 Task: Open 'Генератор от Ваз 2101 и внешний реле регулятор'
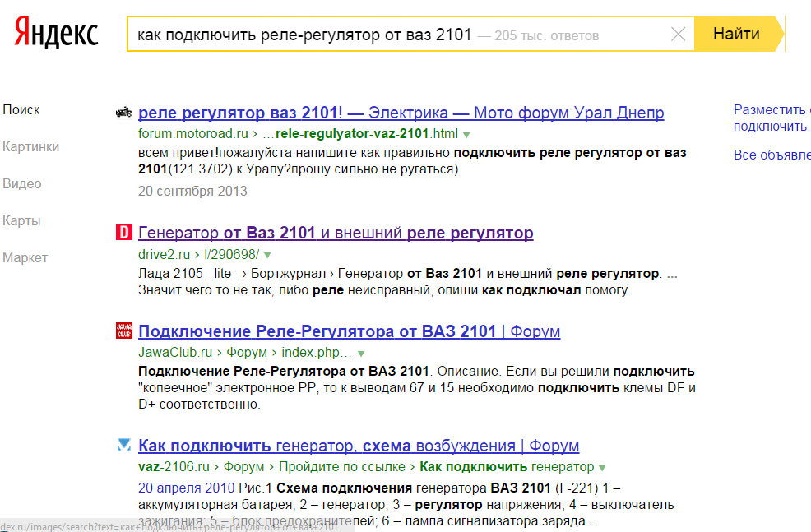(x=336, y=234)
